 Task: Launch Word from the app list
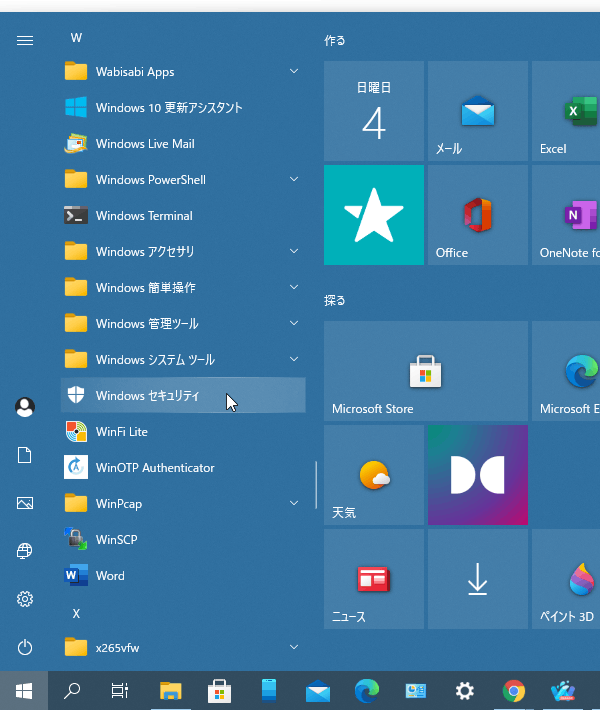tap(183, 576)
